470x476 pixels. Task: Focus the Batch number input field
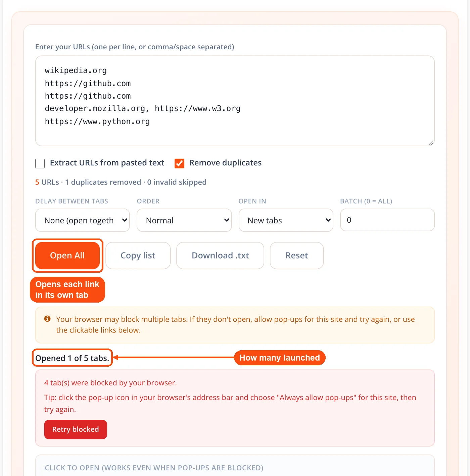click(x=387, y=220)
